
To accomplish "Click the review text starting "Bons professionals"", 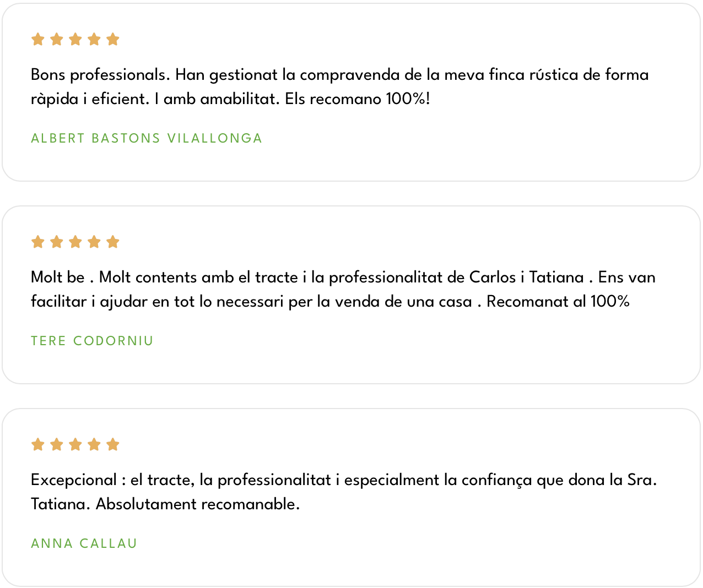I will tap(339, 86).
